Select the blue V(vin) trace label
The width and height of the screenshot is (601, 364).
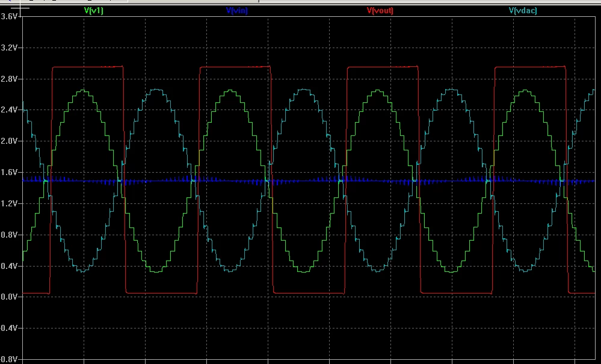tap(237, 11)
